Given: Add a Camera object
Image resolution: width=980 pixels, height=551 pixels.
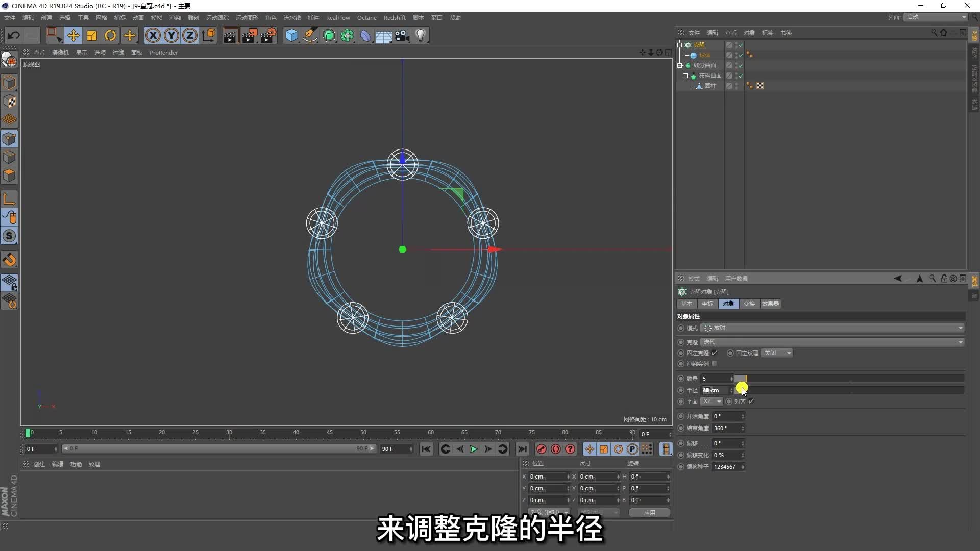Looking at the screenshot, I should point(402,35).
